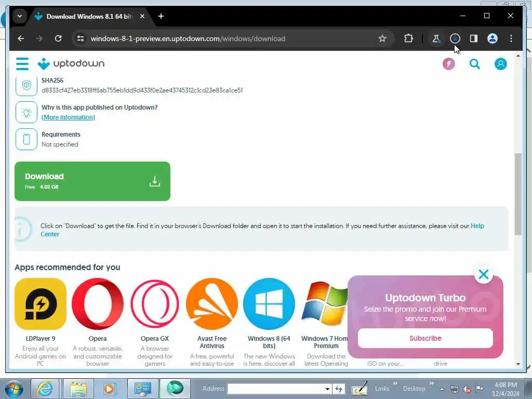Click the lightbulb info icon

click(26, 112)
